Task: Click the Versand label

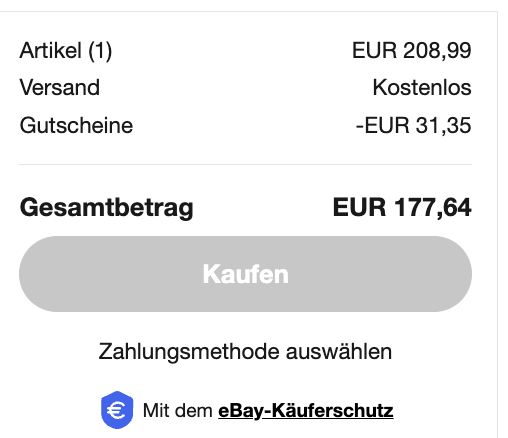Action: (x=60, y=87)
